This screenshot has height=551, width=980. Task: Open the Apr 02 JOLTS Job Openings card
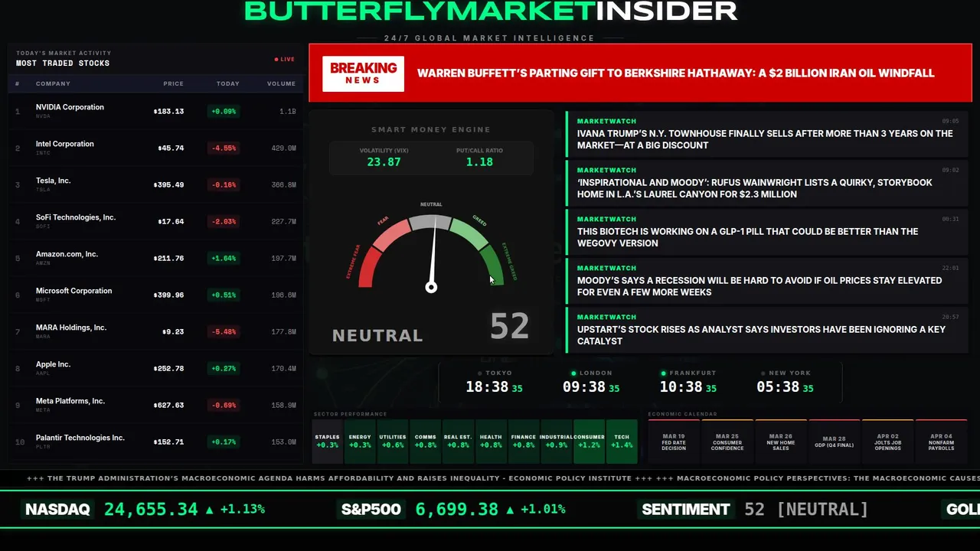(x=888, y=442)
